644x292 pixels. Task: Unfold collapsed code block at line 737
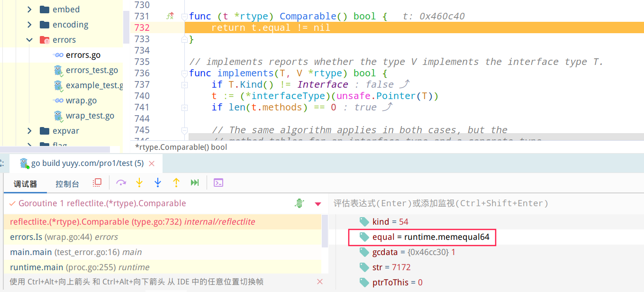[184, 85]
